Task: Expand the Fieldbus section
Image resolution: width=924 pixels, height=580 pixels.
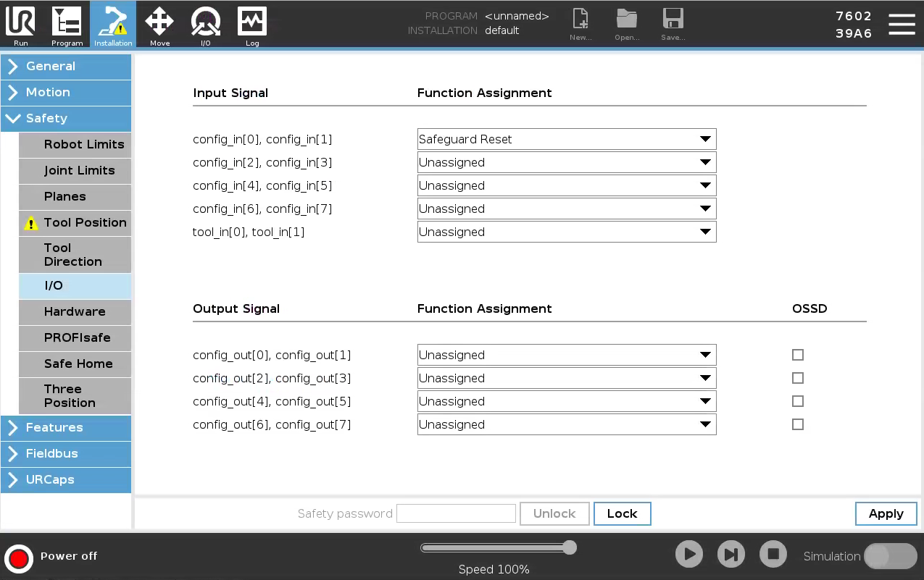Action: 66,453
